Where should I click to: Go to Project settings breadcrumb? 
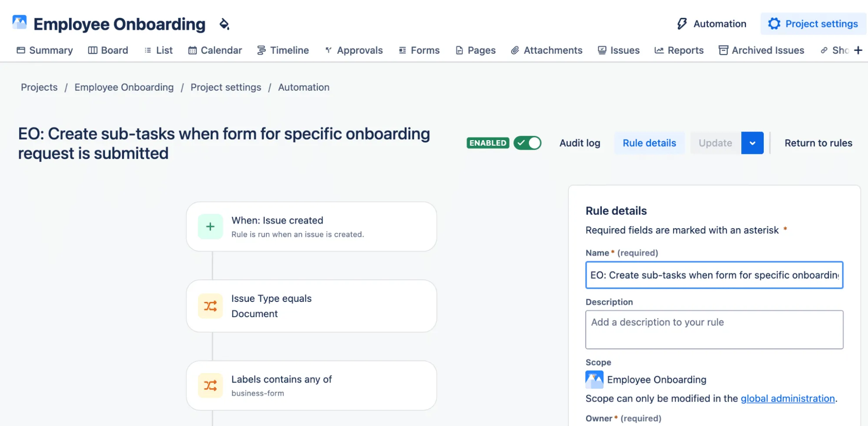click(226, 87)
